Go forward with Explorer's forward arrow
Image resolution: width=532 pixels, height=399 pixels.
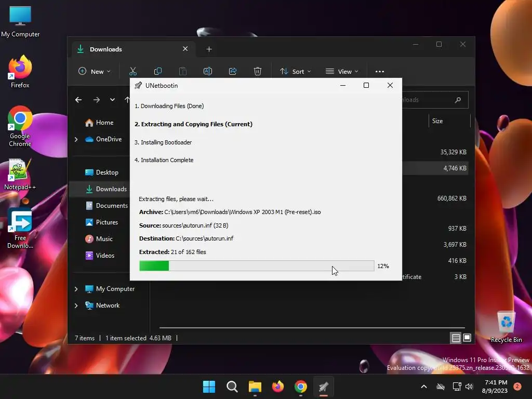pyautogui.click(x=97, y=100)
